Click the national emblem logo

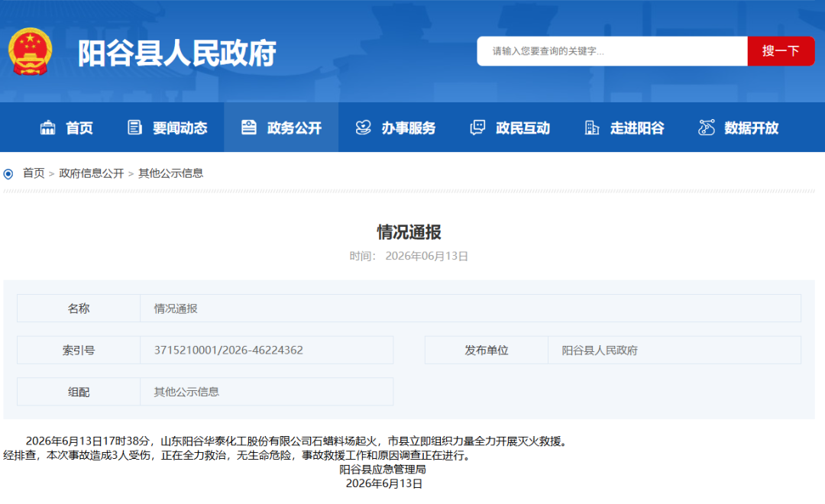[30, 52]
